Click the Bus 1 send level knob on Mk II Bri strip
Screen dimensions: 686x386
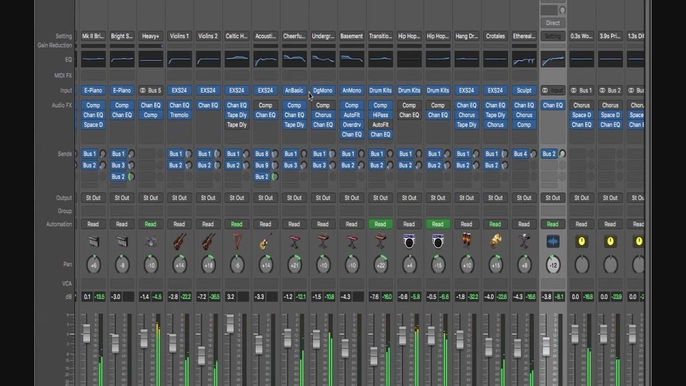point(102,154)
